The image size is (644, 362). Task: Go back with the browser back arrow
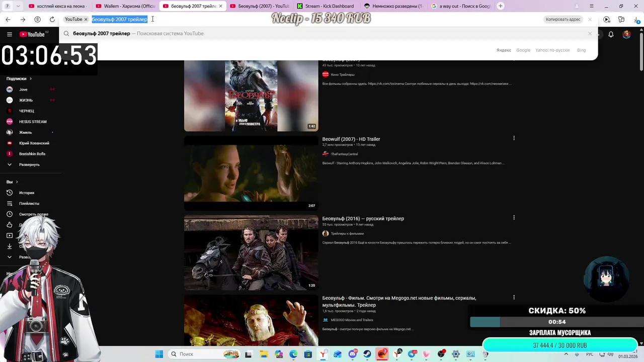[x=8, y=19]
